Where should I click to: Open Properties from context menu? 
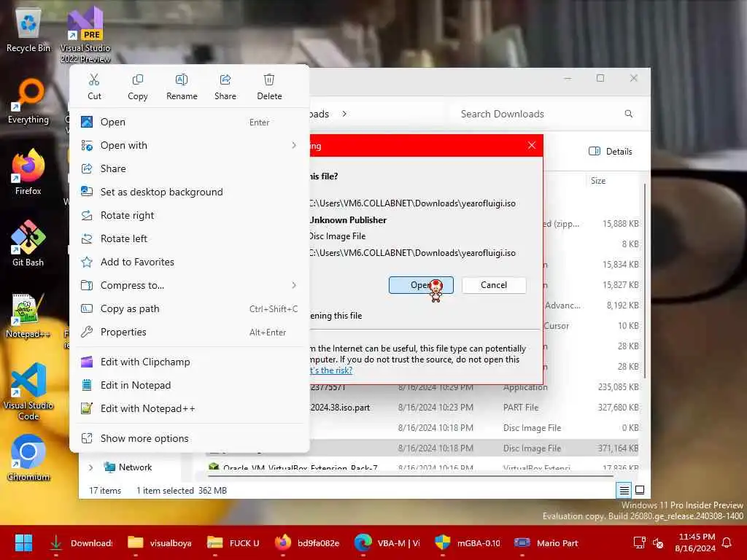pos(189,332)
